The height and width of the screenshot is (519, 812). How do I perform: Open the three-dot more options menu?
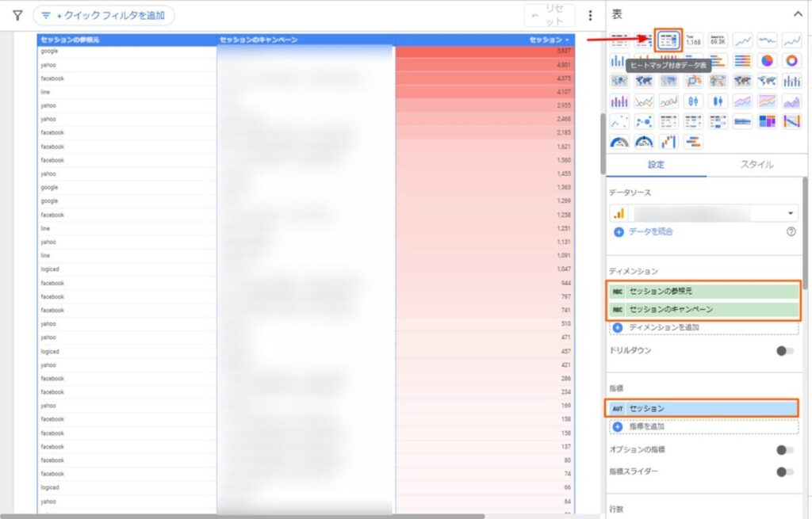590,15
